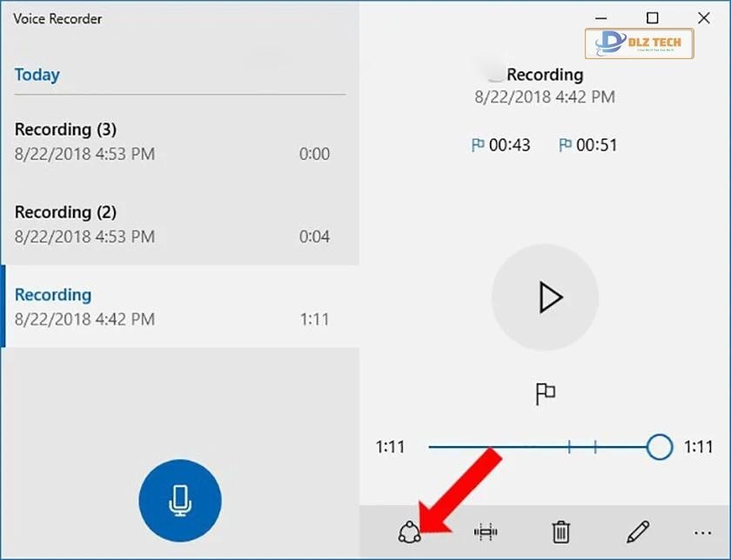Viewport: 731px width, 560px height.
Task: Add a flag marker to the recording
Action: click(546, 394)
